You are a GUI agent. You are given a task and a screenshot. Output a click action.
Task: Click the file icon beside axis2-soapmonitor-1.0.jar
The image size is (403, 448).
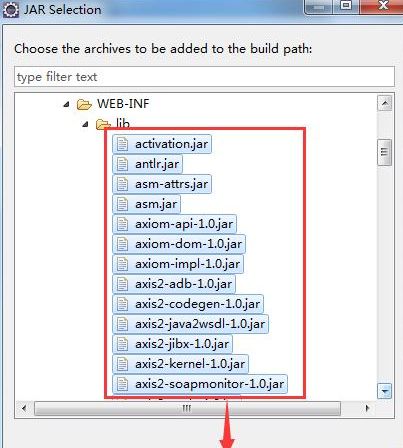(x=122, y=384)
